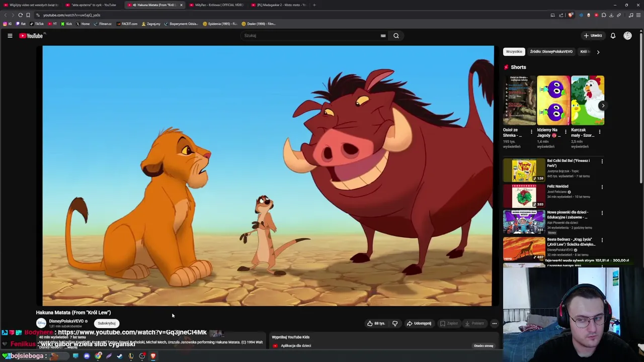Screen dimensions: 644x362
Task: Go to the YouTube home logo
Action: coord(31,36)
